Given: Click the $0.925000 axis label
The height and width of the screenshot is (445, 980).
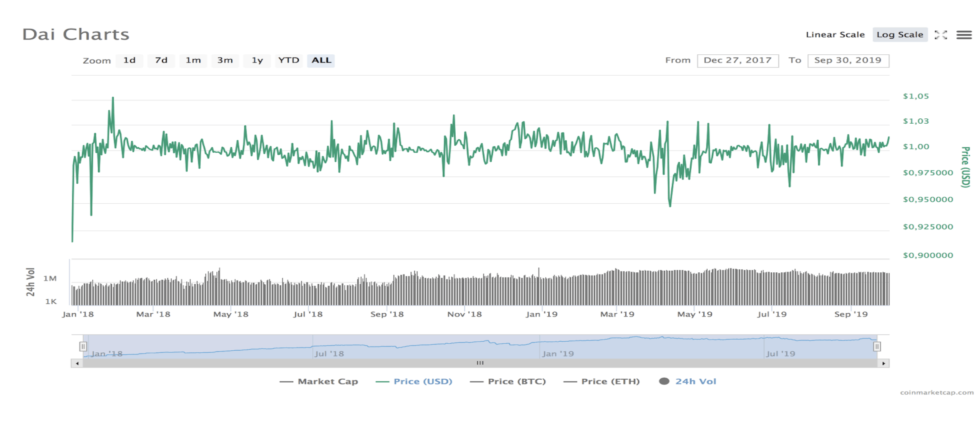Looking at the screenshot, I should click(x=928, y=227).
